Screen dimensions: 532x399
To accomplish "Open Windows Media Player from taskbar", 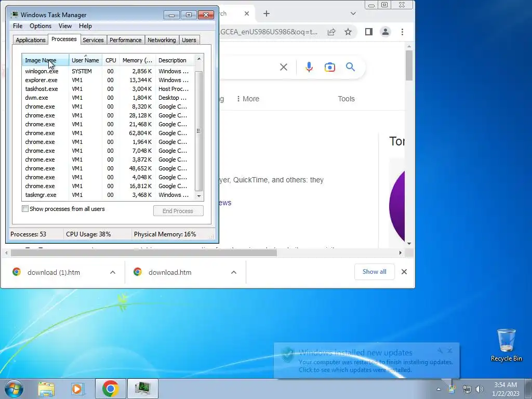I will 78,389.
